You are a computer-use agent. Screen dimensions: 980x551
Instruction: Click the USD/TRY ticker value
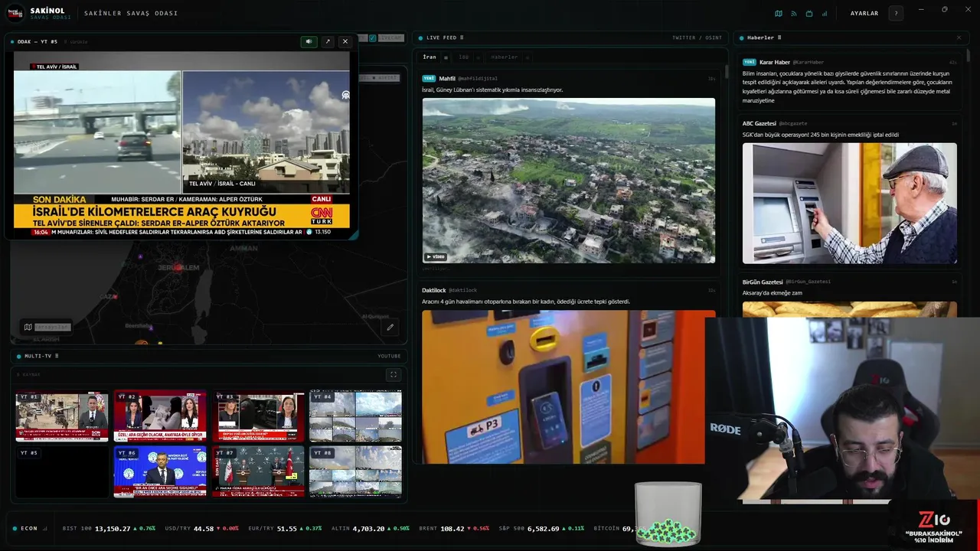[x=204, y=528]
